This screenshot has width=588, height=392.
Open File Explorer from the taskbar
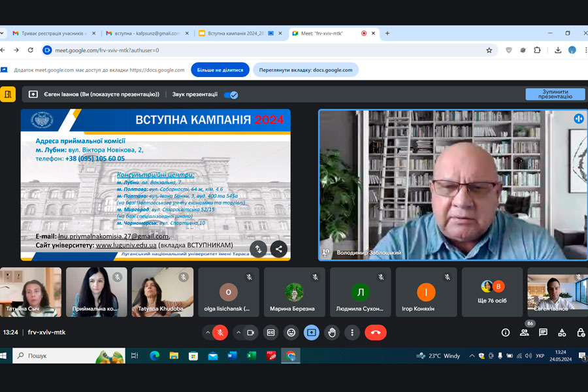tap(174, 355)
